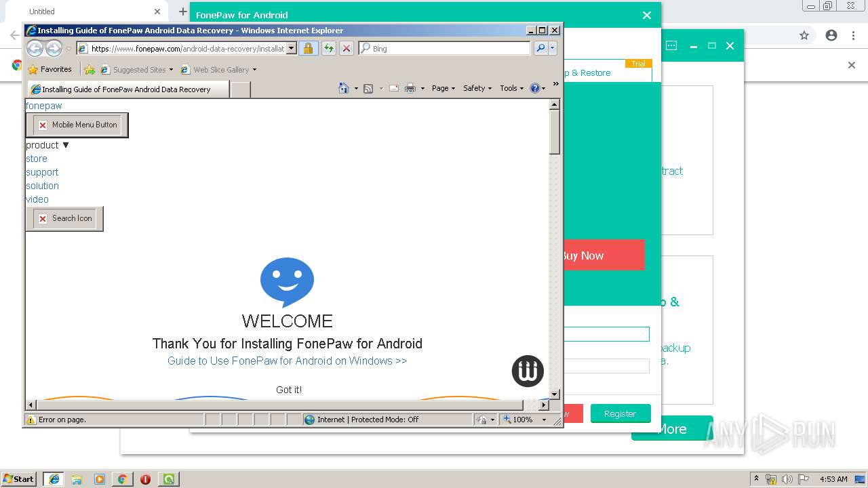The image size is (868, 488).
Task: Open Guide to Use FonePaw for Android link
Action: click(287, 361)
